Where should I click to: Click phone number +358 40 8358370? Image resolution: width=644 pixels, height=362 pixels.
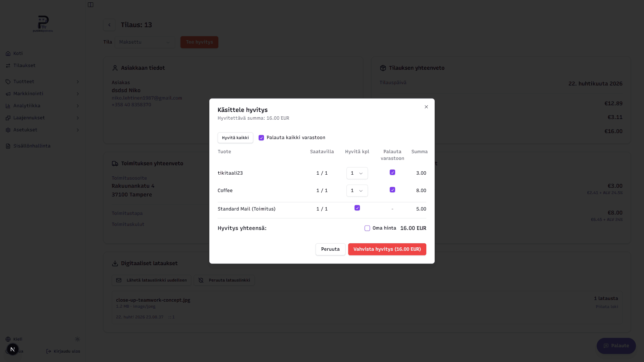[x=131, y=105]
